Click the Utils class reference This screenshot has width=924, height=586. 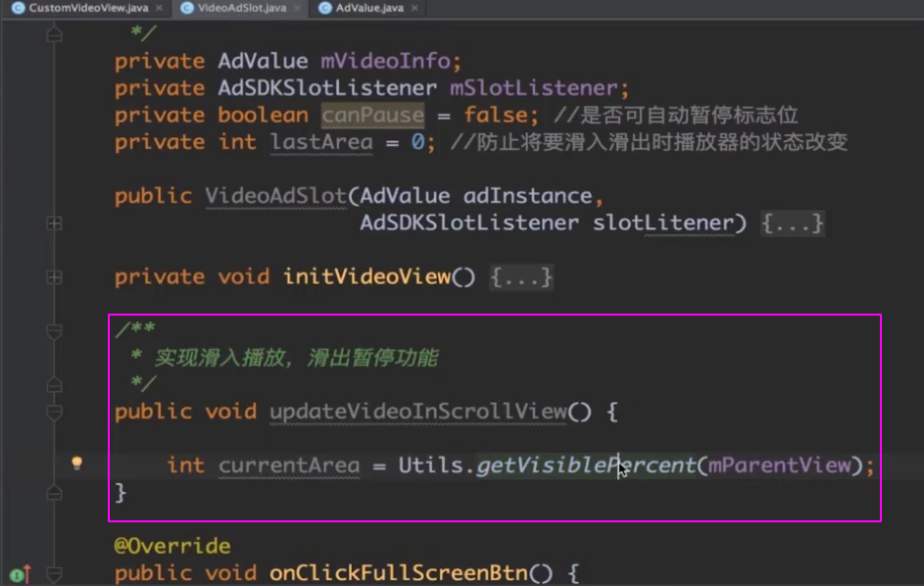(x=431, y=465)
